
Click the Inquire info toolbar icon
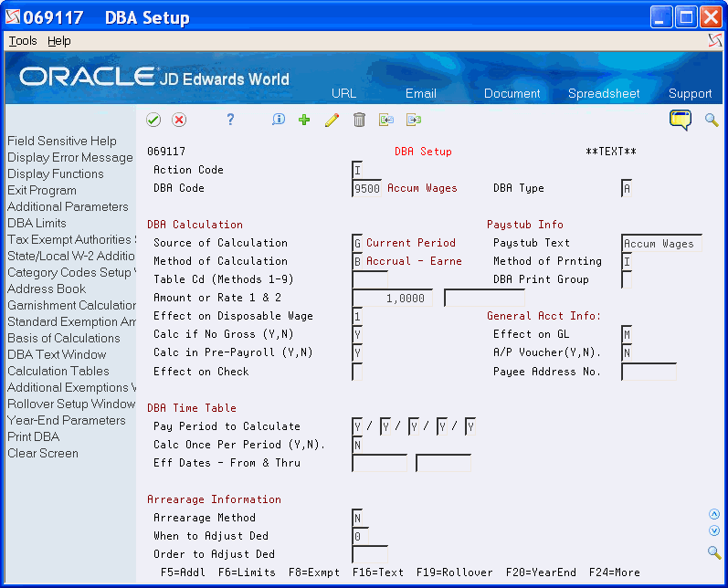point(278,120)
